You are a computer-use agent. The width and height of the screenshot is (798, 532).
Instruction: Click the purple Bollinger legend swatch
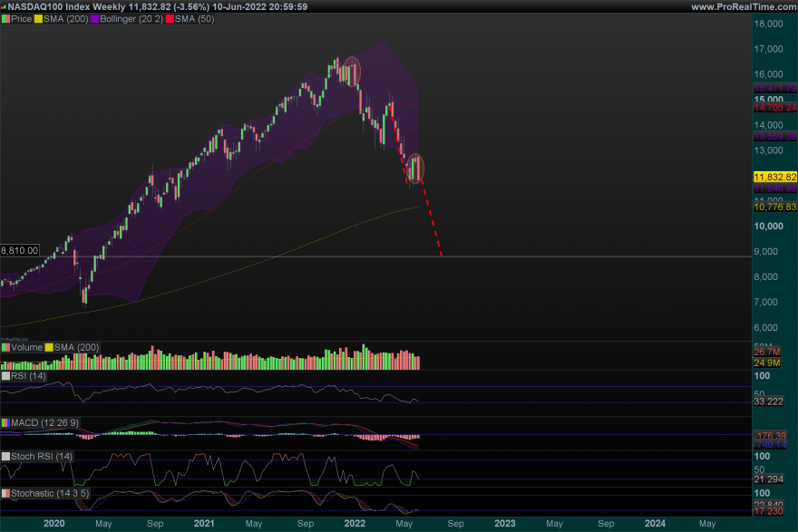94,19
